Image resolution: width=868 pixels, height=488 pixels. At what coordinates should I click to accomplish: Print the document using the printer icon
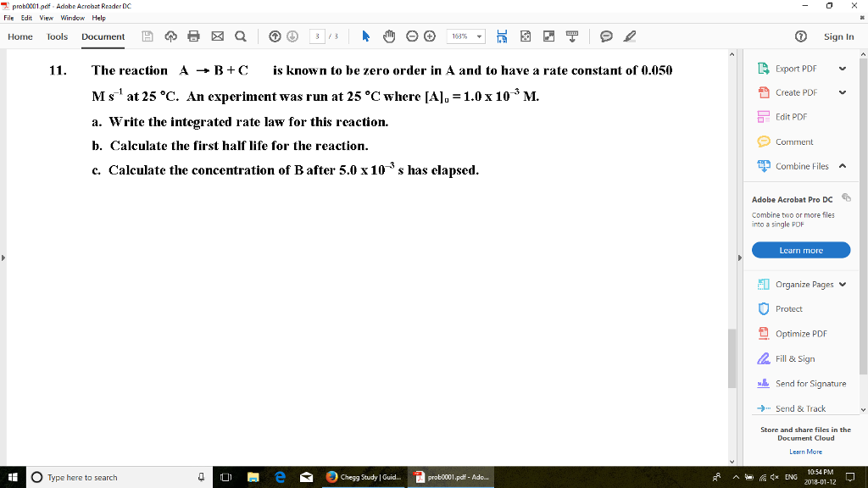point(193,36)
